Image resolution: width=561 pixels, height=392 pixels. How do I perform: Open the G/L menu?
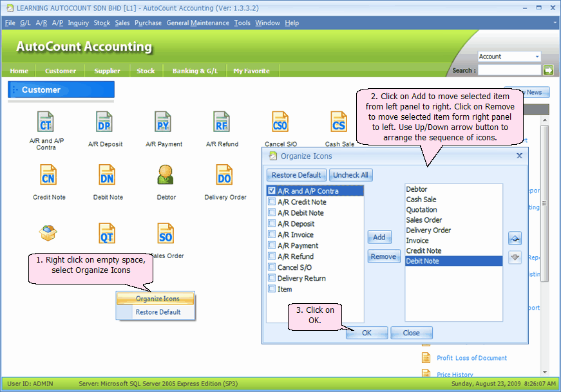click(x=25, y=23)
